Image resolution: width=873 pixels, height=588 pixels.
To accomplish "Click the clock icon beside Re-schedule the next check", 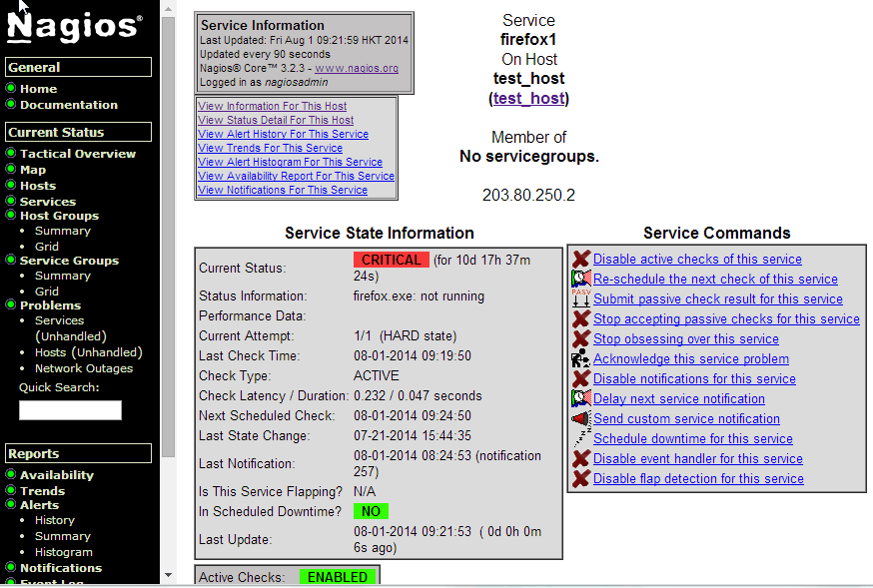I will click(581, 279).
